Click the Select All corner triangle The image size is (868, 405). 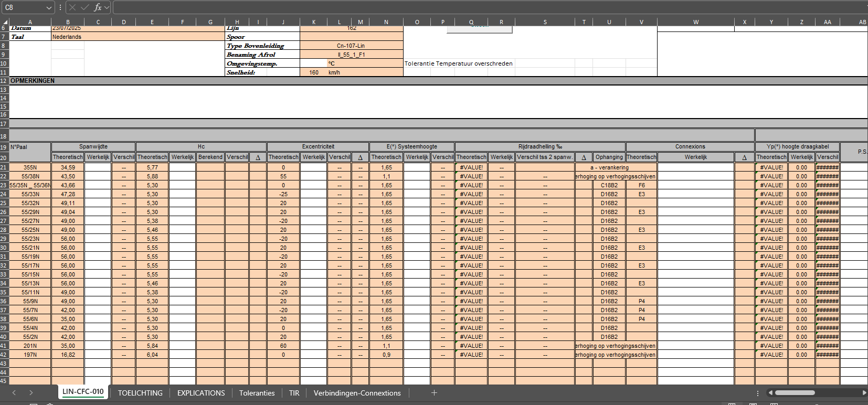5,22
